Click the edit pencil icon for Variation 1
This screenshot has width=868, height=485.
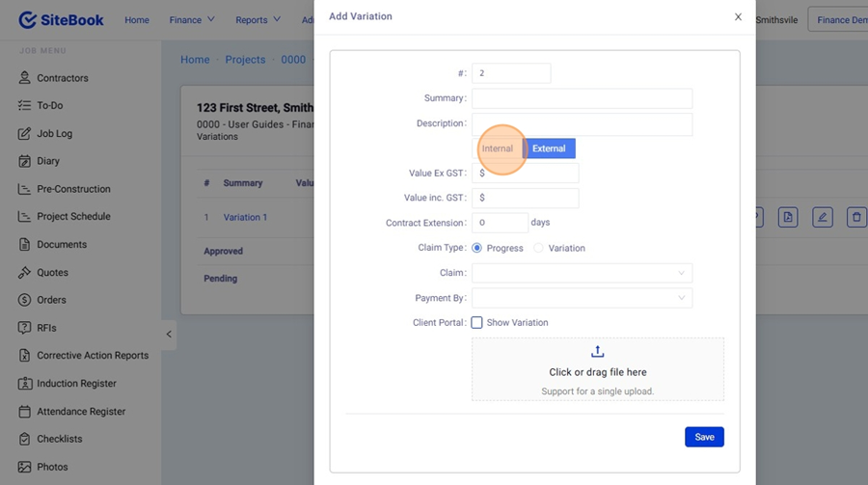[x=822, y=218]
